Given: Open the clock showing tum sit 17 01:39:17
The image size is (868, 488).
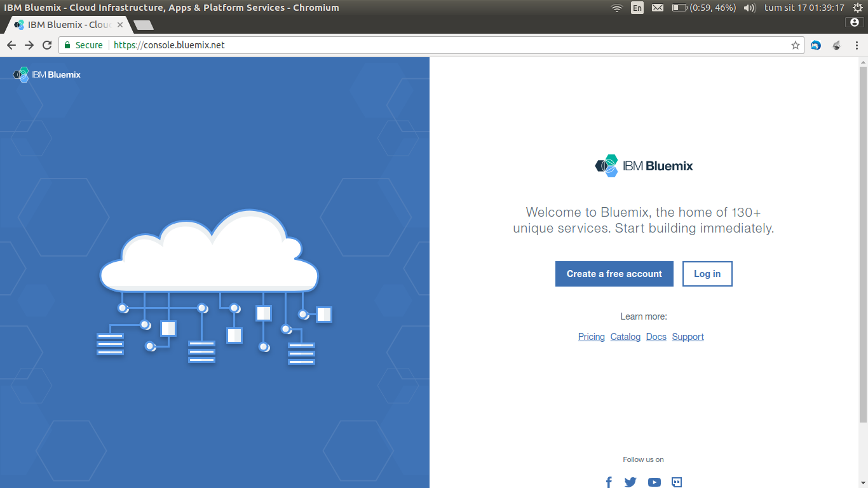Looking at the screenshot, I should click(804, 8).
